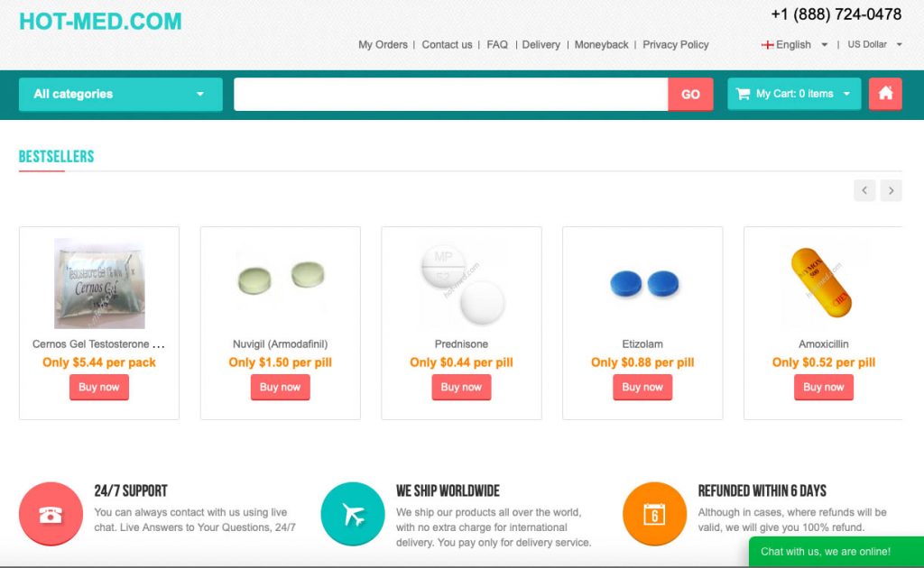Click the red home icon button

[x=885, y=94]
